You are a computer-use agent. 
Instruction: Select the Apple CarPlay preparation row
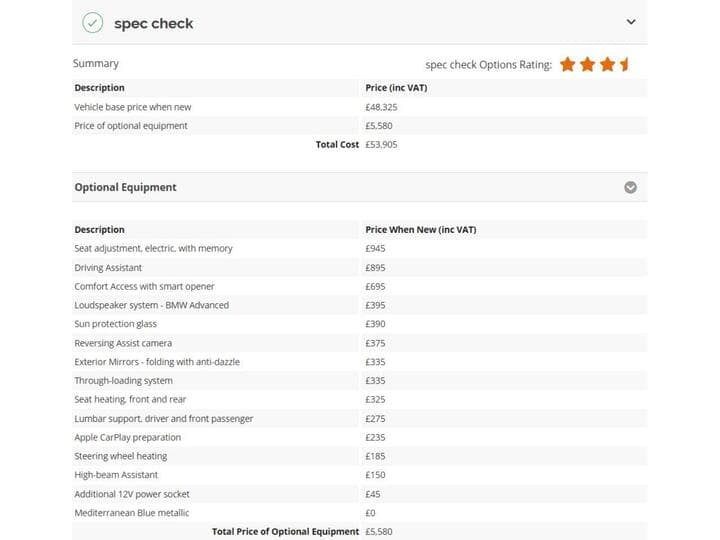(360, 437)
